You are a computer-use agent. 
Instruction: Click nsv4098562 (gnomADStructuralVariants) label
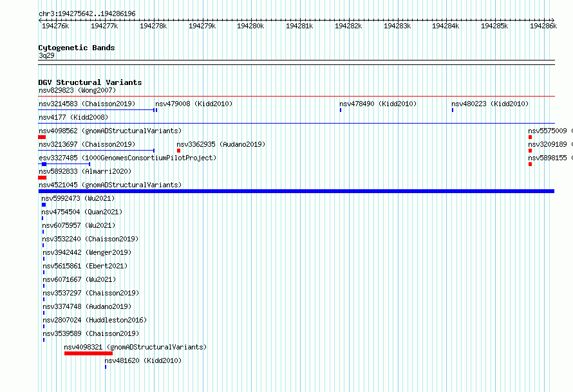click(110, 131)
